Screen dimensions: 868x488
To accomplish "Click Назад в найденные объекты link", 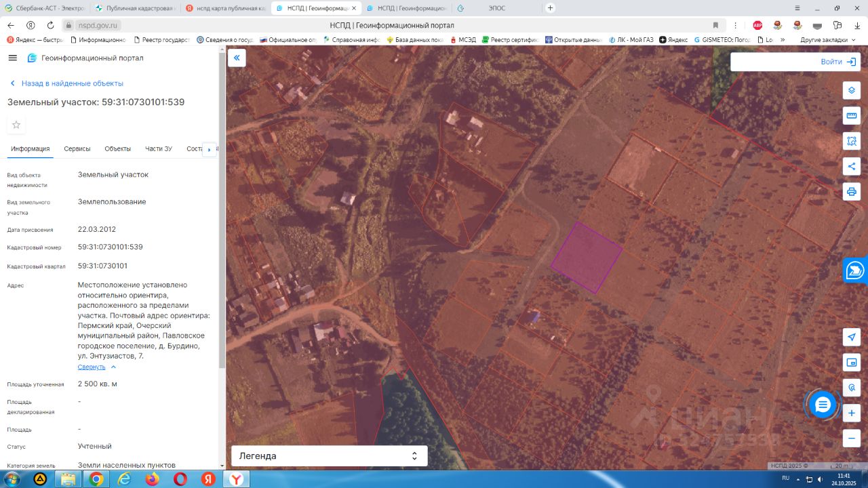I will point(66,83).
